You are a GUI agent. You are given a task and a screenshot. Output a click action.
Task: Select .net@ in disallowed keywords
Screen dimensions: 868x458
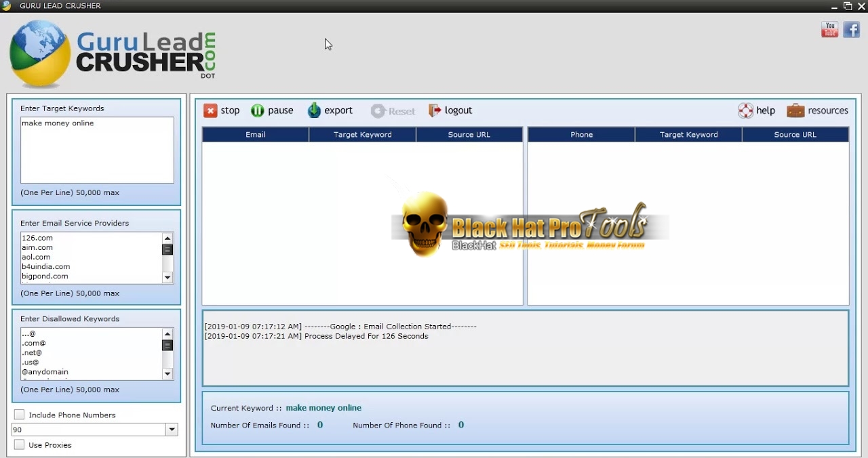[32, 352]
